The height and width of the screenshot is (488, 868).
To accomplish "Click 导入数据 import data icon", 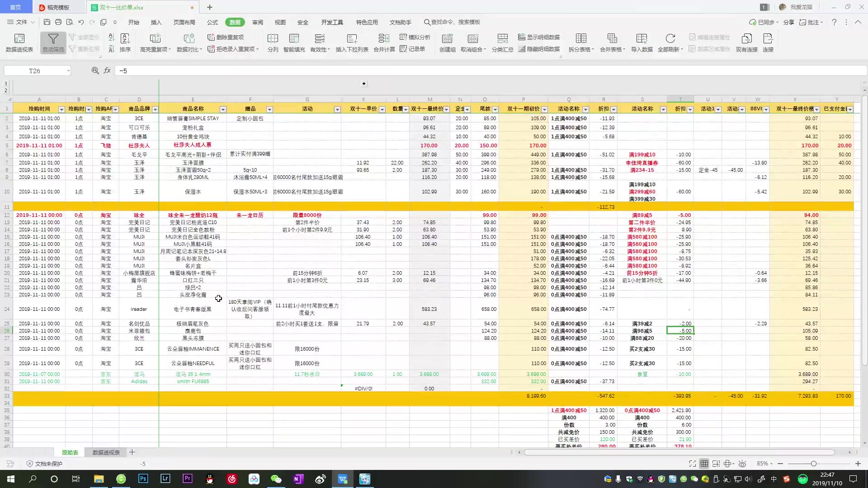I will [x=642, y=43].
